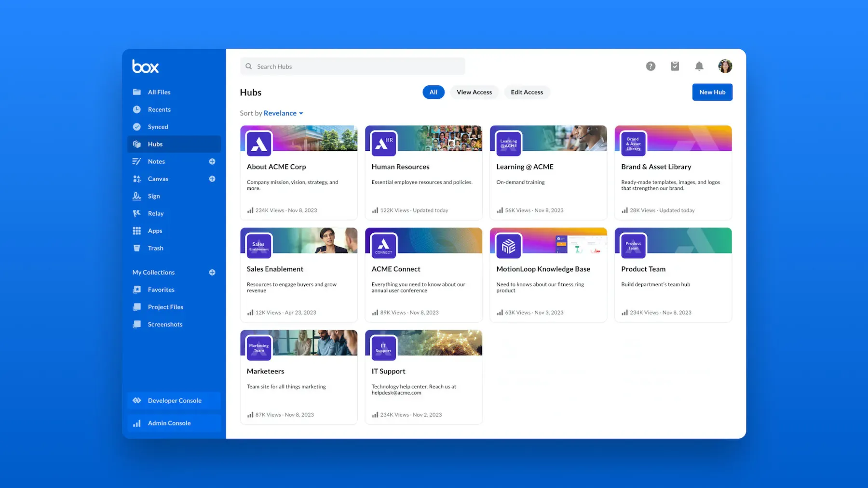Click the help question mark icon
The width and height of the screenshot is (868, 488).
(x=651, y=66)
